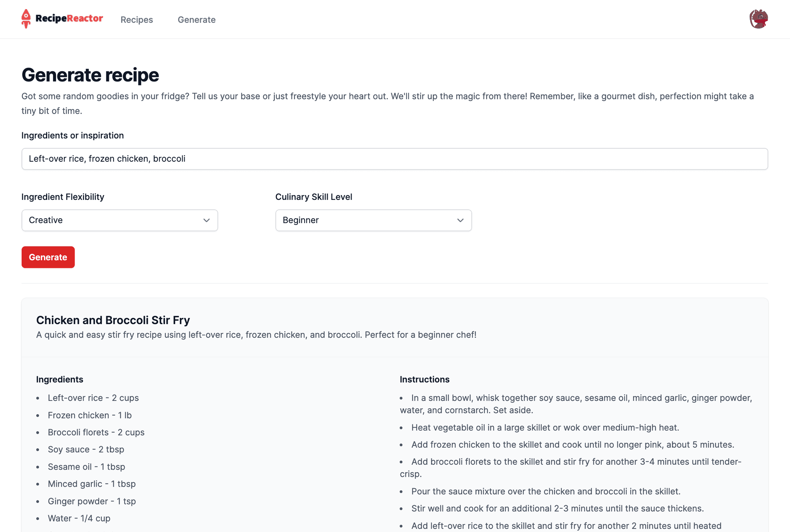This screenshot has height=532, width=790.
Task: Expand the Creative flexibility dropdown
Action: tap(119, 220)
